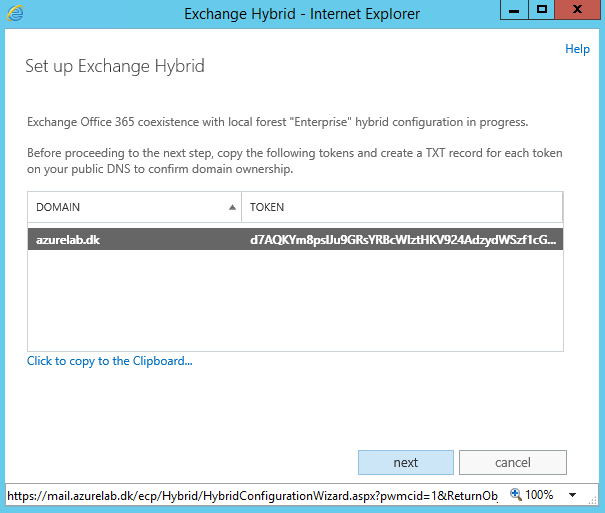
Task: Open the zoom level dropdown arrow
Action: pos(573,495)
